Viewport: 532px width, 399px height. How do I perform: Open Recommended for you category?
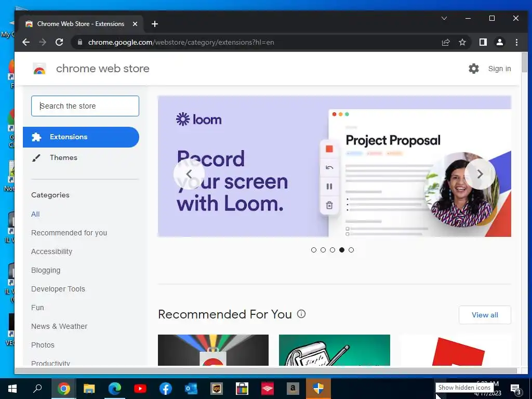69,233
